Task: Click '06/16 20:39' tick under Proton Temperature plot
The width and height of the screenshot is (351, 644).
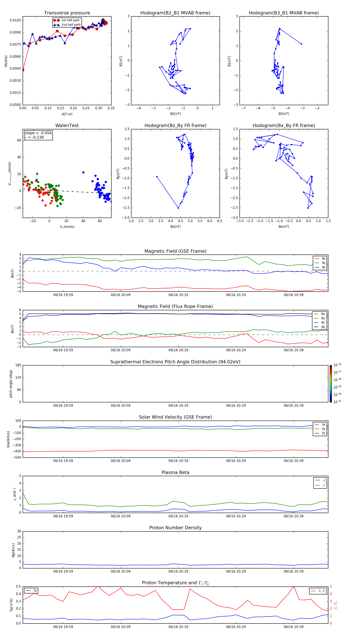Action: pos(293,627)
